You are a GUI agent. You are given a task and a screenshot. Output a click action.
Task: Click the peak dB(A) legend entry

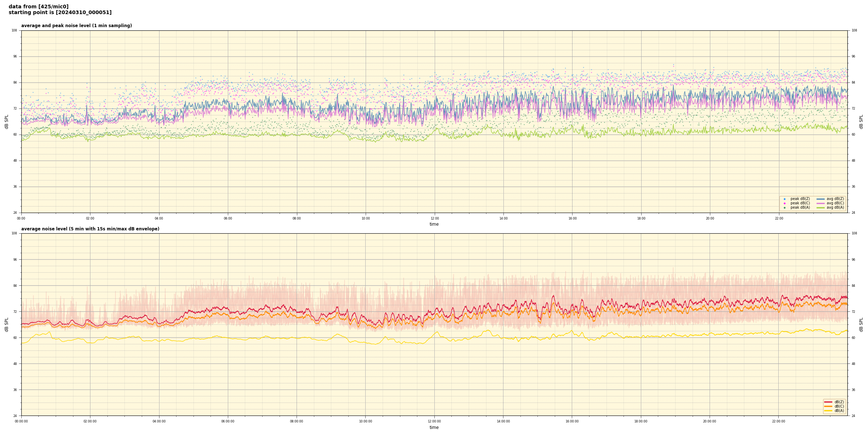[800, 208]
